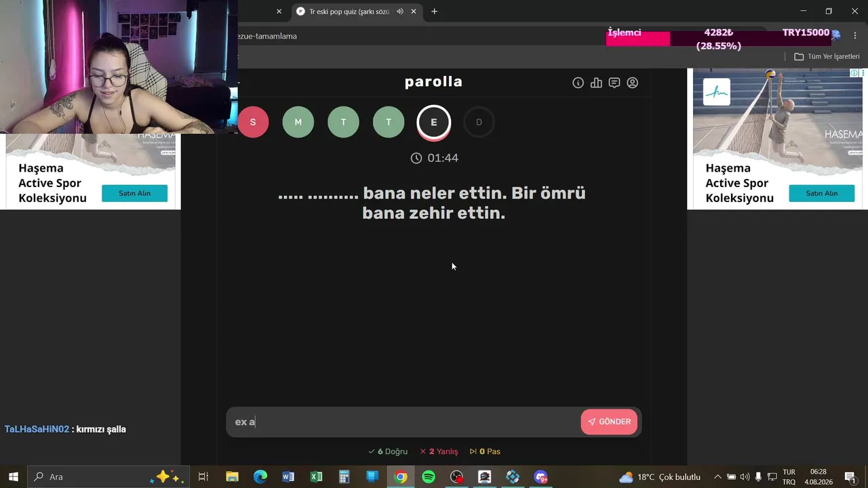Close the Tr eski pop quiz tab
Viewport: 868px width, 488px height.
(x=414, y=12)
